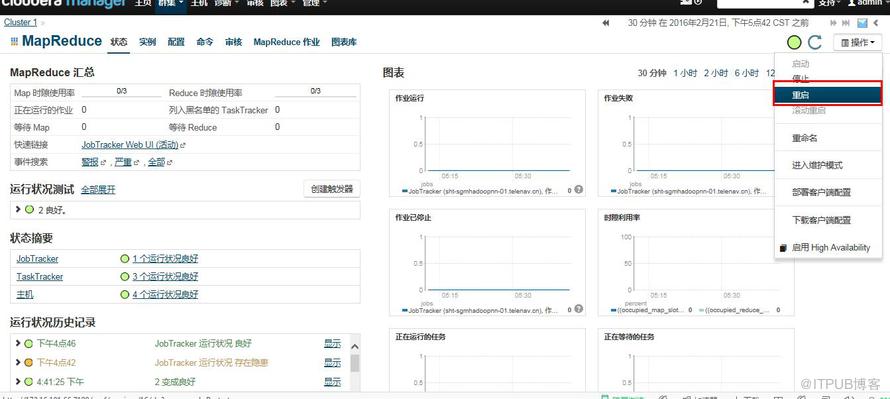This screenshot has width=890, height=399.
Task: Switch to the 配置 tab
Action: point(176,42)
